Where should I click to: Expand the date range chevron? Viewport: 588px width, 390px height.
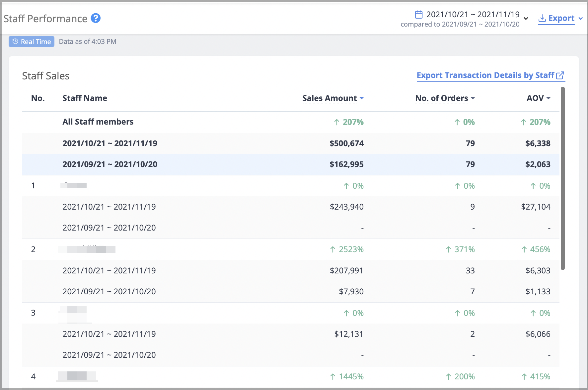point(526,19)
